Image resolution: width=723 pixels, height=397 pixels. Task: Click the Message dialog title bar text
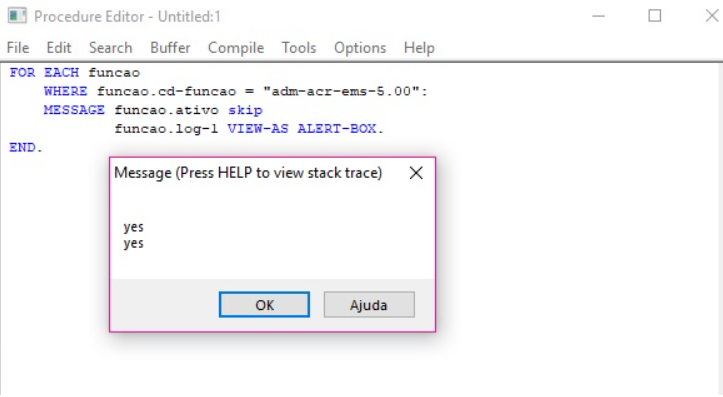(248, 173)
